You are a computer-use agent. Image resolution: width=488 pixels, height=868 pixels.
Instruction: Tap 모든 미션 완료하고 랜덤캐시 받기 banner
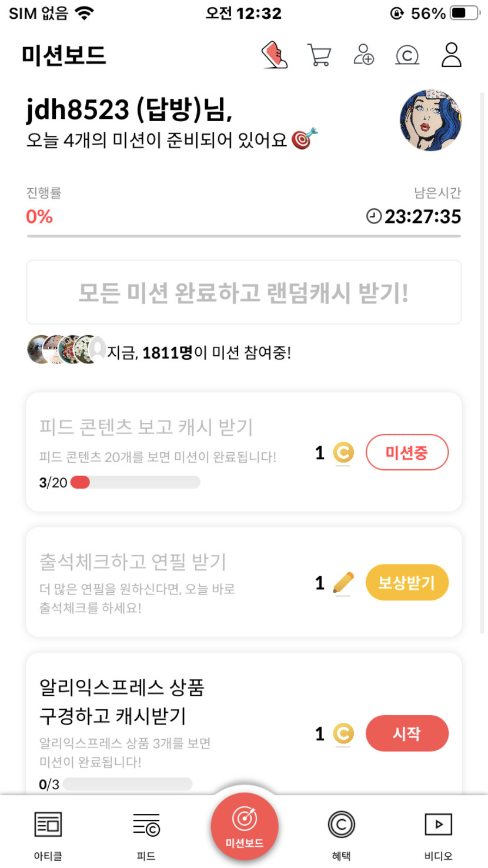243,293
